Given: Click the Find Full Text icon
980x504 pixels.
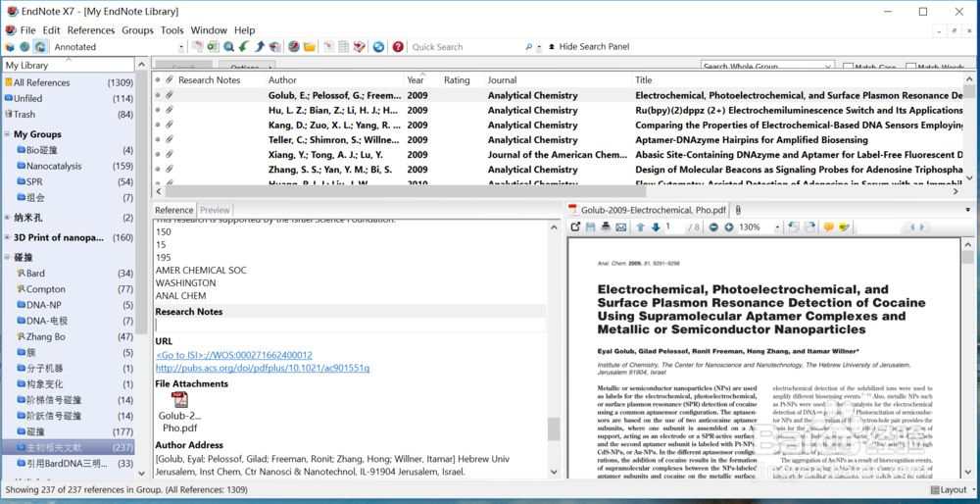Looking at the screenshot, I should click(x=274, y=47).
